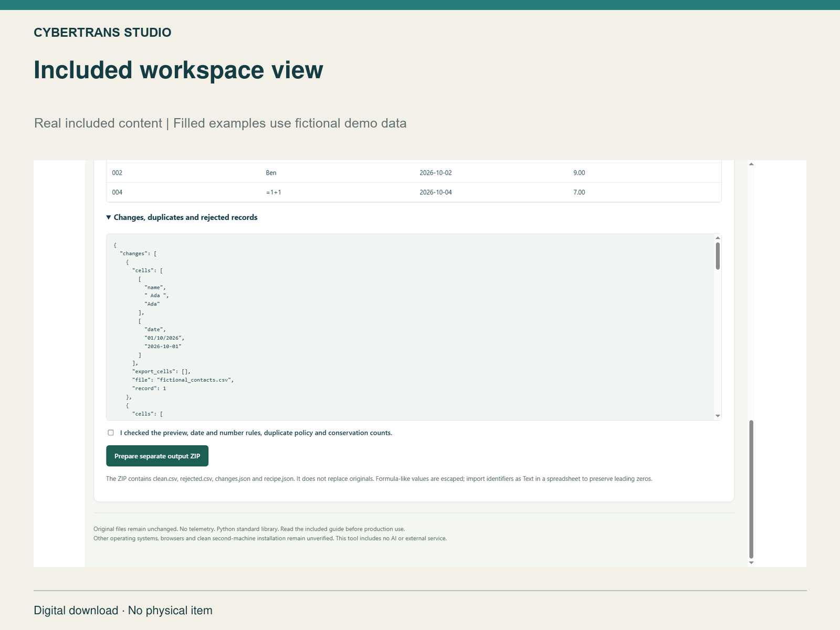Click JSON panel scroll-up arrow
Screen dimensions: 840x630
coord(718,238)
